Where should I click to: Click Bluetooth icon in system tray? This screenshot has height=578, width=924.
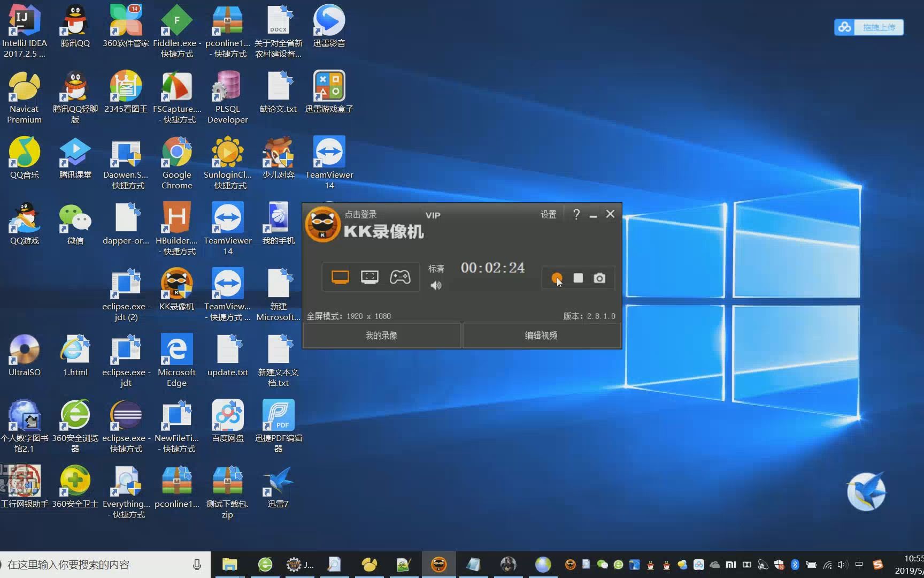(x=795, y=565)
